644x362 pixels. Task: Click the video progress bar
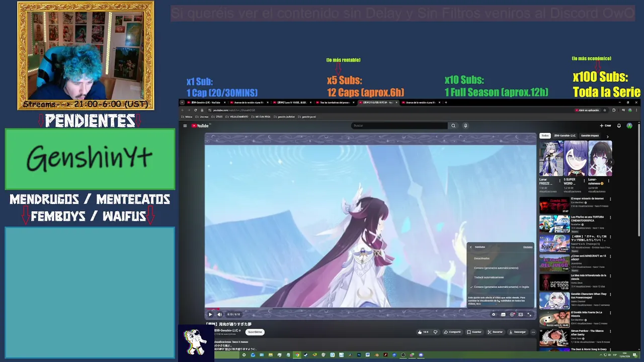click(x=370, y=309)
